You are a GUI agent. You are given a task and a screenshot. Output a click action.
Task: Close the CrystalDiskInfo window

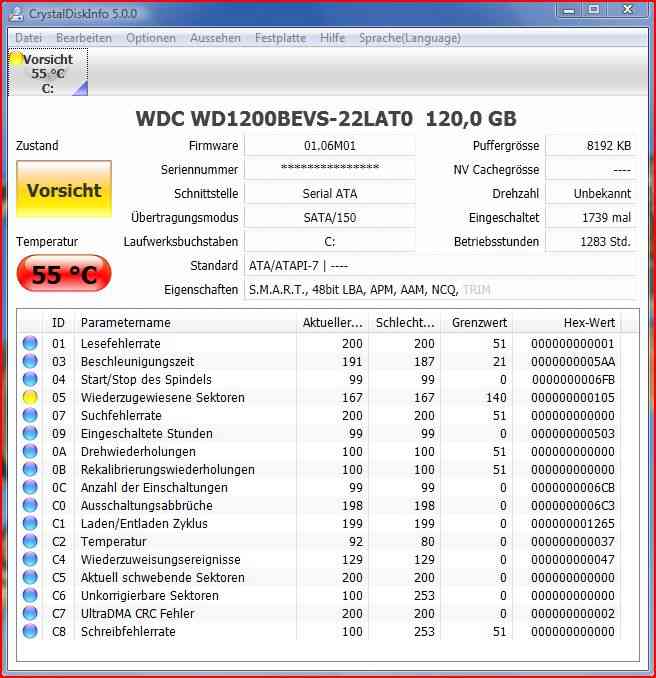click(628, 10)
